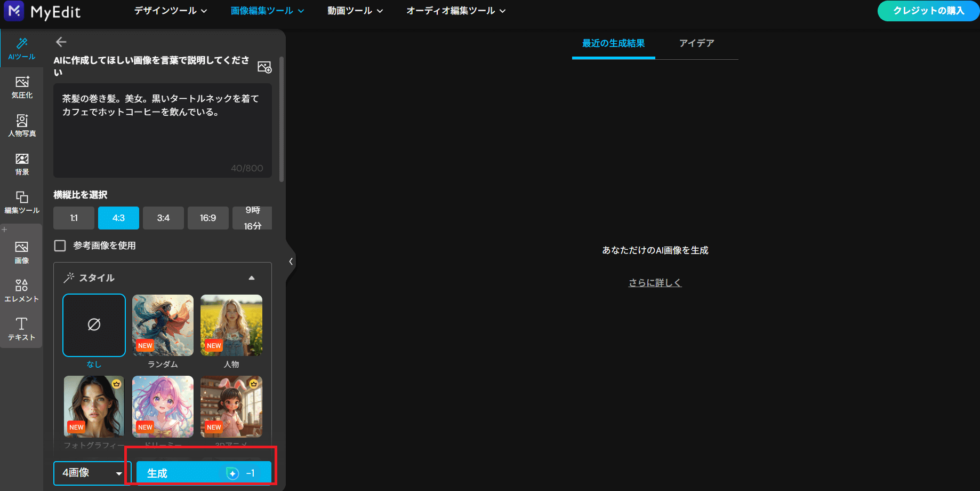
Task: Open the 4画像 image count dropdown
Action: (x=92, y=473)
